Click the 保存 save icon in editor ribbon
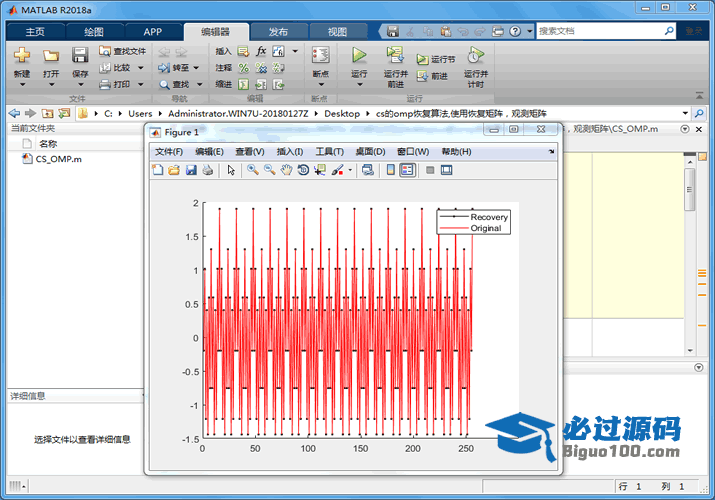Viewport: 715px width, 500px height. pos(80,56)
